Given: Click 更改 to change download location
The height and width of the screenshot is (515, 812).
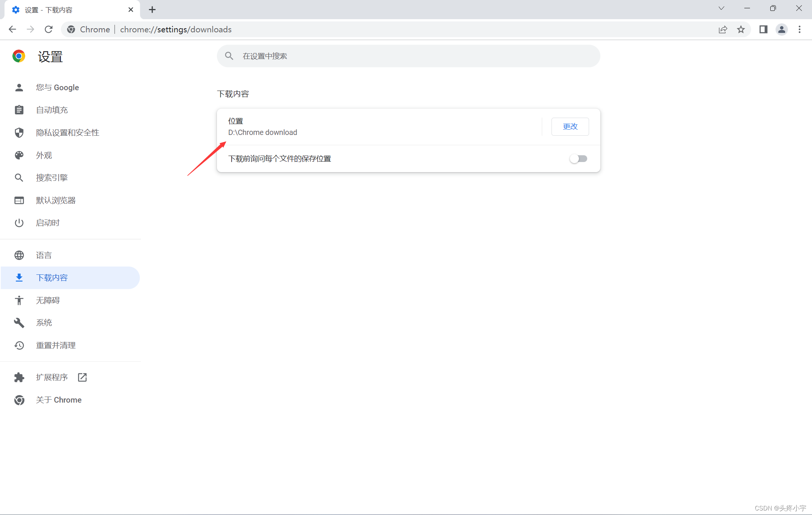Looking at the screenshot, I should click(x=570, y=127).
